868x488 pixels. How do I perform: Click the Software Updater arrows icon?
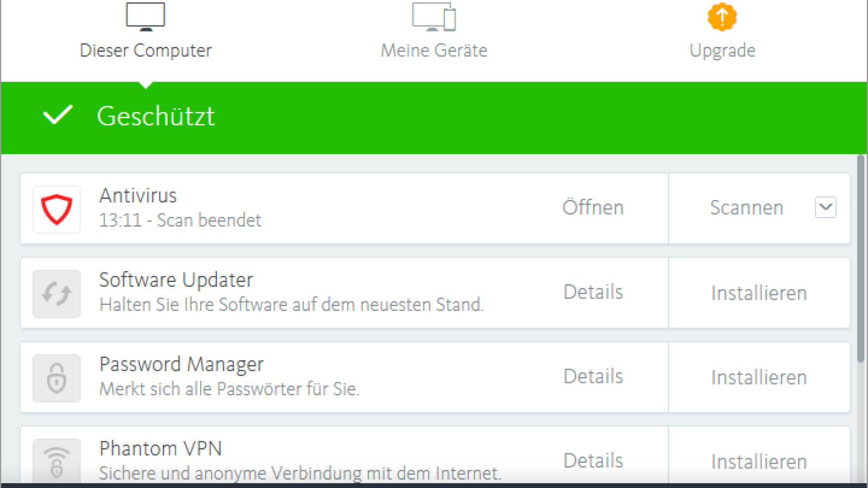(x=57, y=294)
